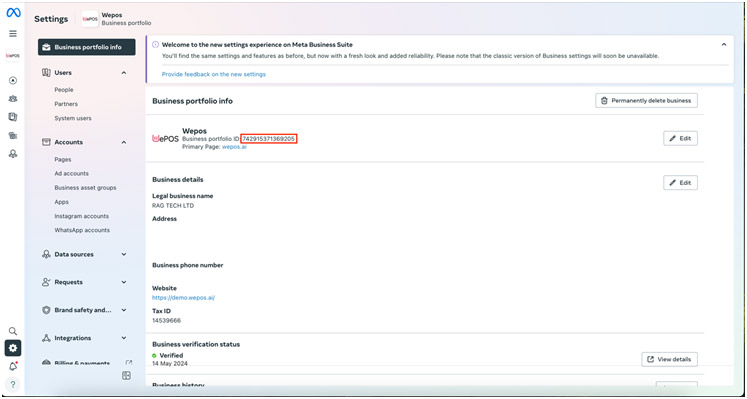The image size is (747, 399).
Task: Open the notifications bell icon
Action: 13,366
